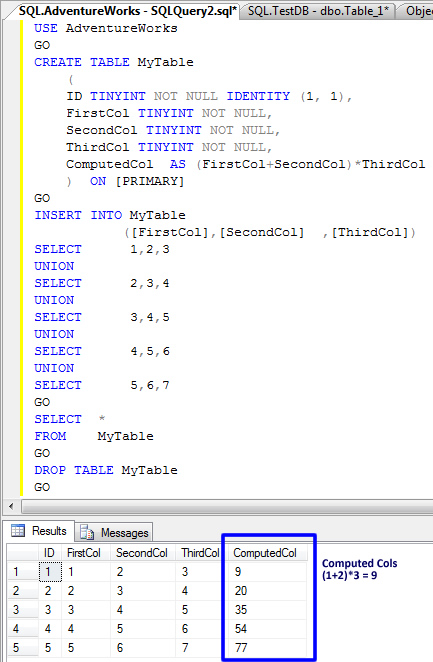Viewport: 433px width, 662px height.
Task: Click ComputedCol cell with value 35
Action: [268, 610]
